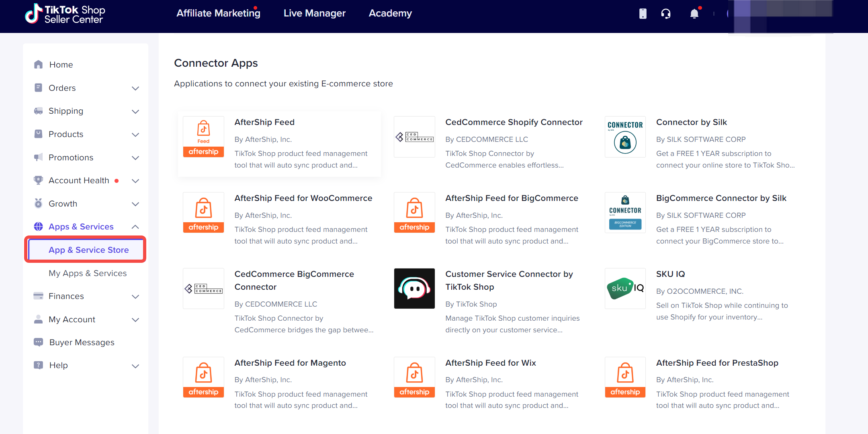Open Live Manager in top navigation

point(315,13)
